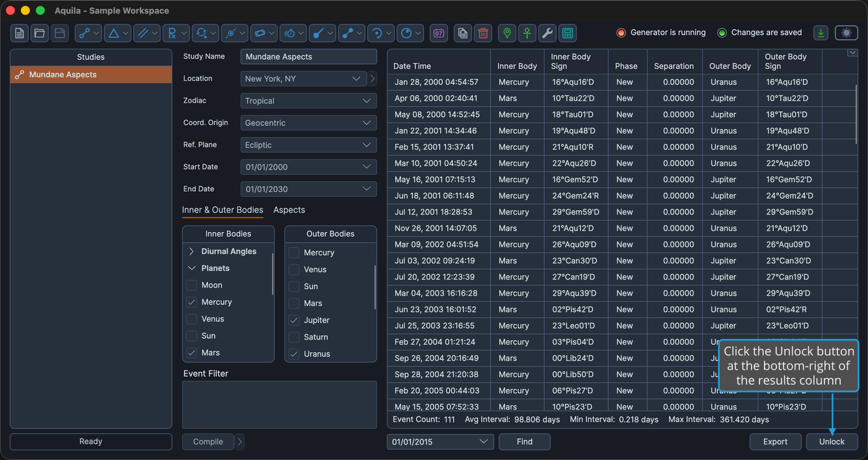868x460 pixels.
Task: Collapse the Planets tree group
Action: tap(191, 268)
